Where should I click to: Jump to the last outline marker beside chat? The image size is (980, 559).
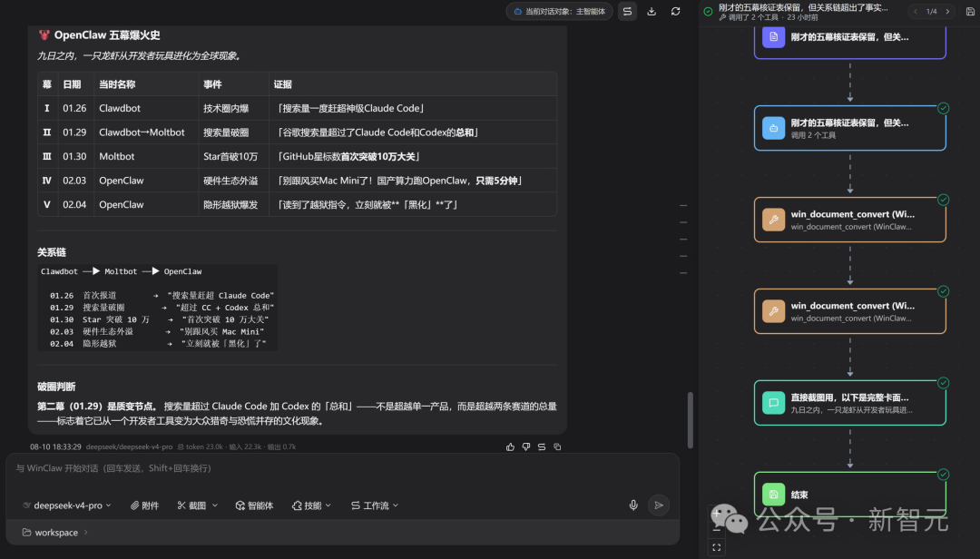click(683, 272)
